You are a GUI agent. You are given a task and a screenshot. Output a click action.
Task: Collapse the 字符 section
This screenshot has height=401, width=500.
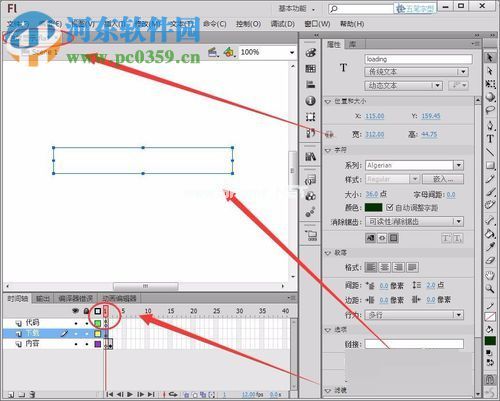(x=328, y=151)
